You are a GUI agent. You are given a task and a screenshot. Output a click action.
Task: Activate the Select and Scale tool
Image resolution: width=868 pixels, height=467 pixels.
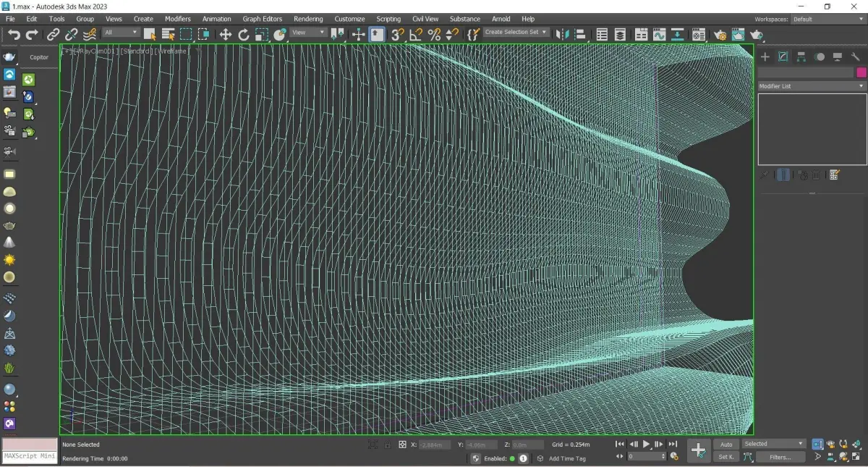[262, 34]
